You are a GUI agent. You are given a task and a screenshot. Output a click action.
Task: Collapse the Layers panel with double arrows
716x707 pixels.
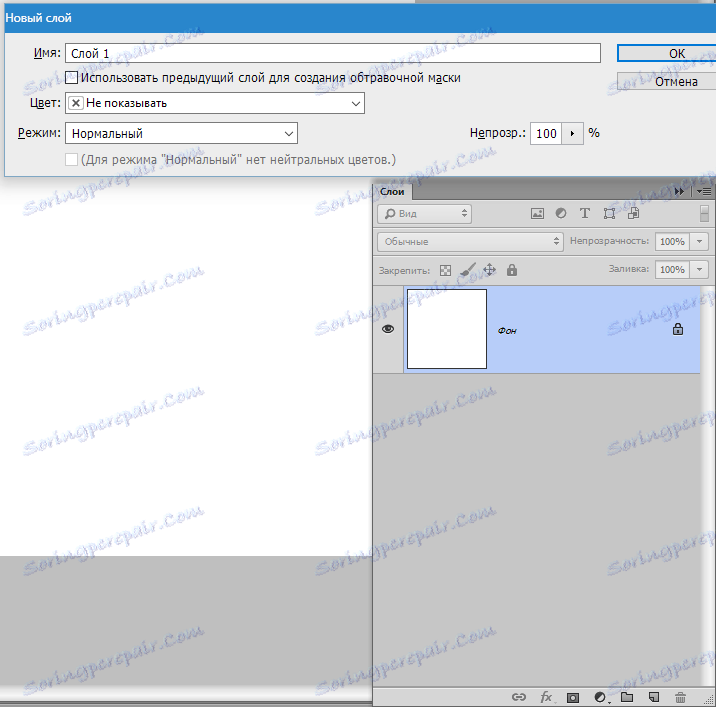point(679,191)
